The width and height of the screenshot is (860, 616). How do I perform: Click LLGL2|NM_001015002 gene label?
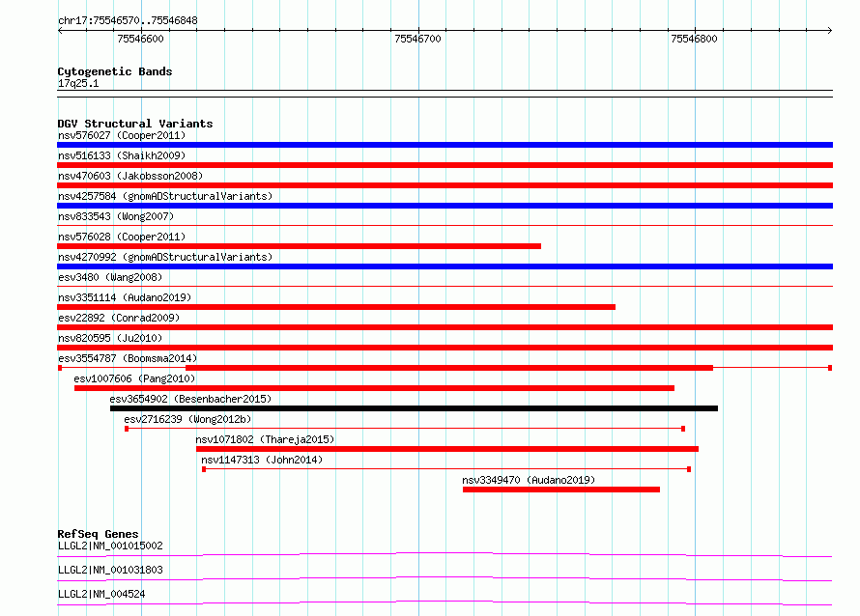(110, 546)
